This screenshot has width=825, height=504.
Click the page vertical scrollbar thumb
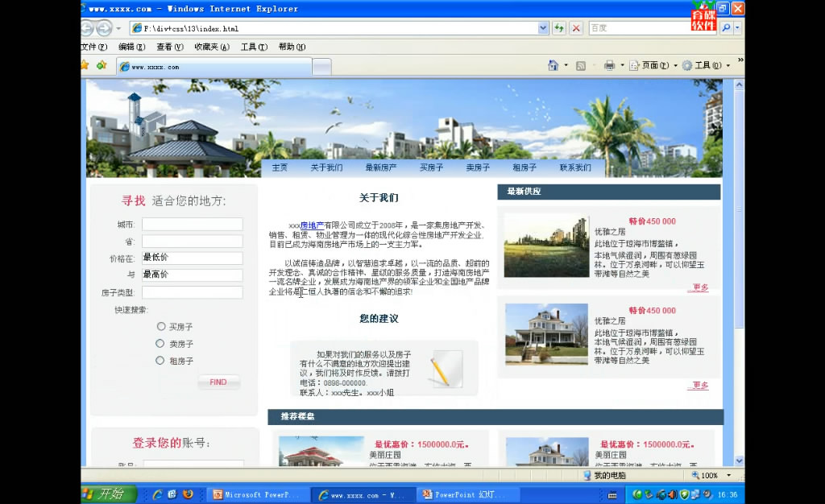point(740,209)
